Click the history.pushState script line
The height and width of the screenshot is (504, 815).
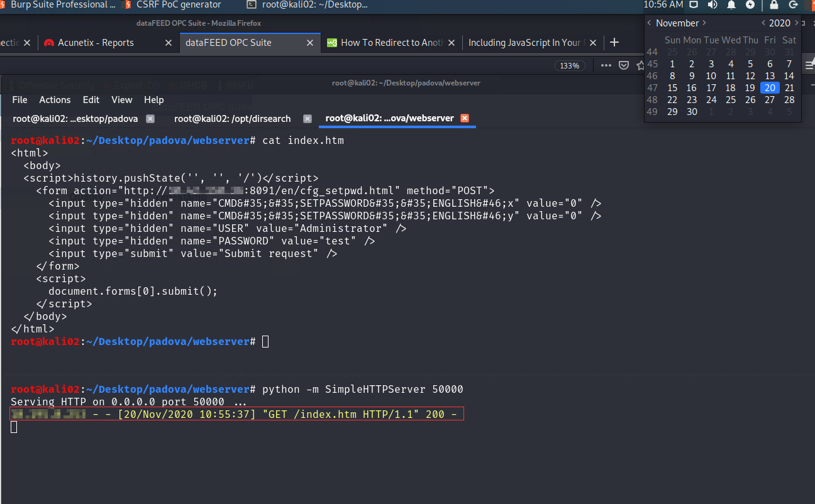(171, 178)
